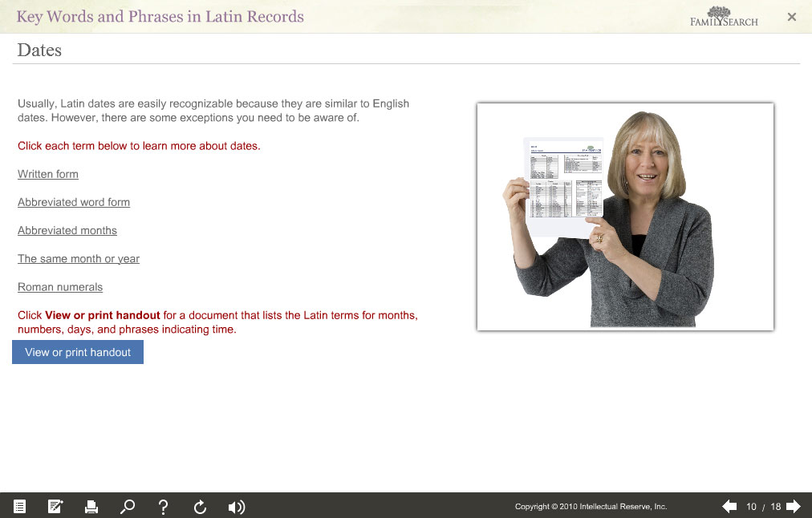Screen dimensions: 812x518
Task: Click 'The same month or year' link
Action: tap(79, 258)
